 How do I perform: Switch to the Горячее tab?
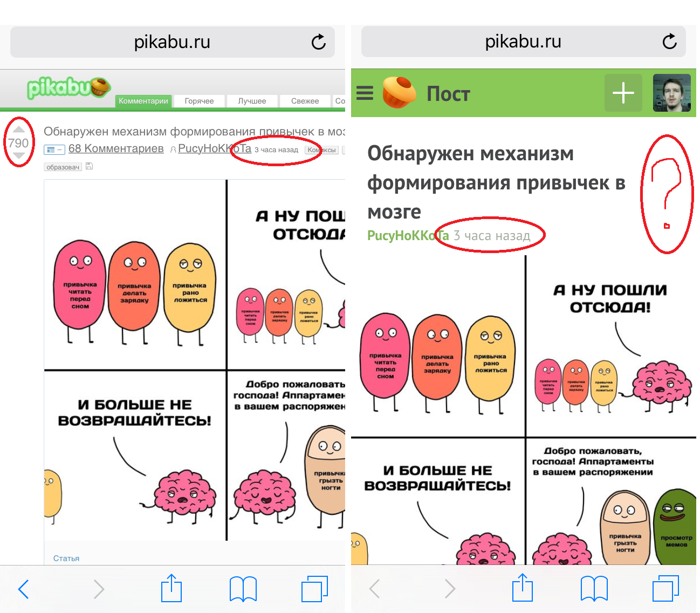pos(199,101)
